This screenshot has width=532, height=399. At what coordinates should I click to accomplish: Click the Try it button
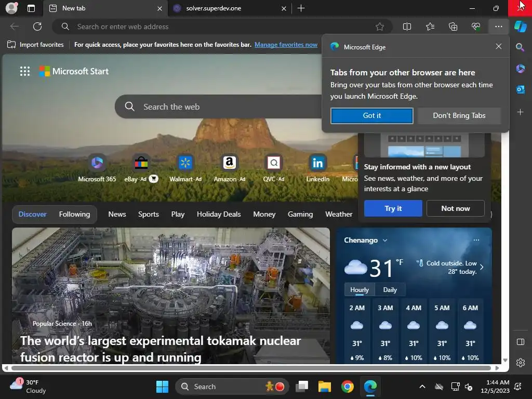393,208
